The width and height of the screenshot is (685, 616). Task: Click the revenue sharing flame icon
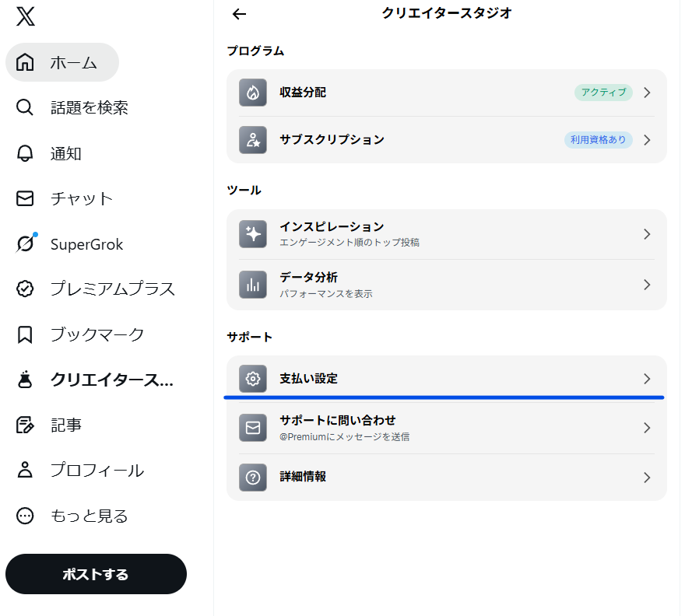[x=252, y=93]
